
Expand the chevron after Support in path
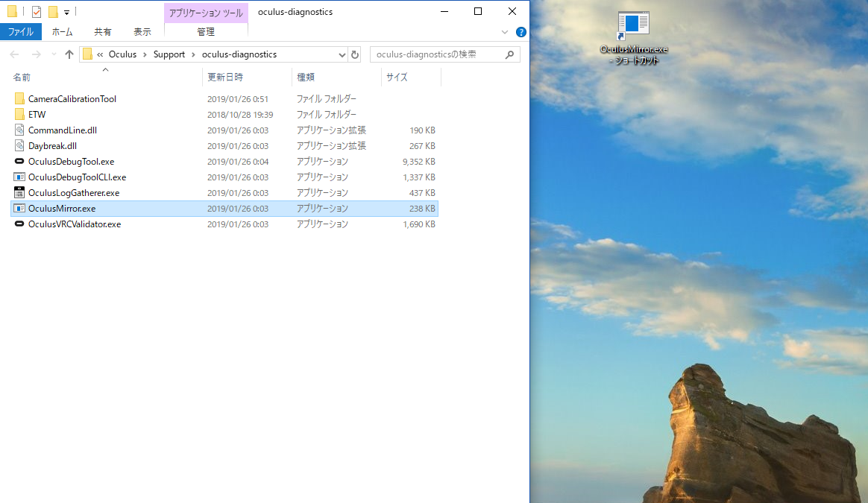point(193,54)
